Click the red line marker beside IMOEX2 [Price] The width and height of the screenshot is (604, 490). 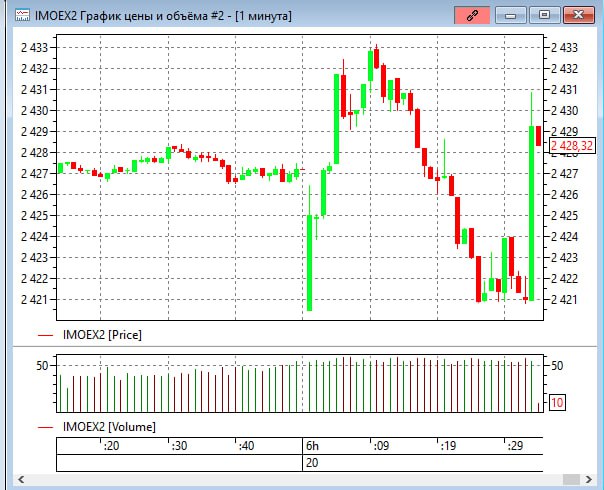(45, 335)
